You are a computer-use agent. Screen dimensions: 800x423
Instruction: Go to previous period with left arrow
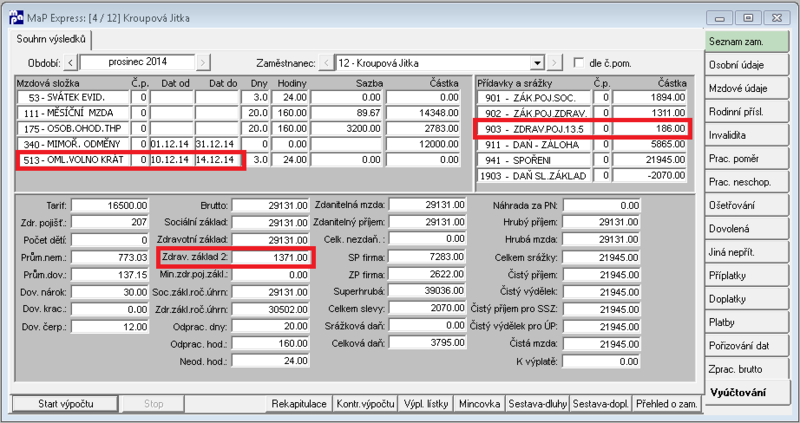click(71, 63)
